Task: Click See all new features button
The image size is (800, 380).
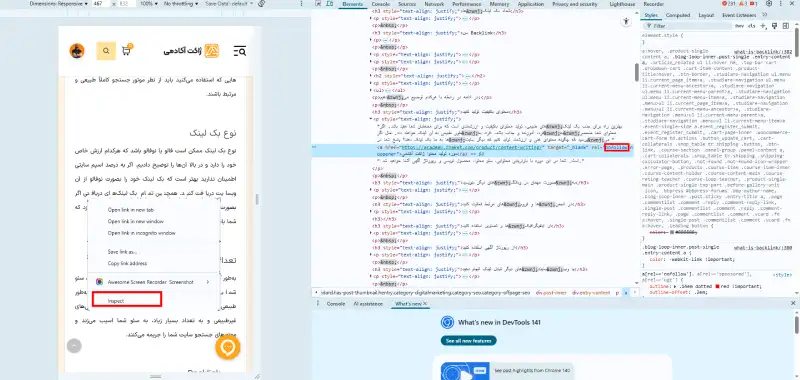Action: coord(468,340)
